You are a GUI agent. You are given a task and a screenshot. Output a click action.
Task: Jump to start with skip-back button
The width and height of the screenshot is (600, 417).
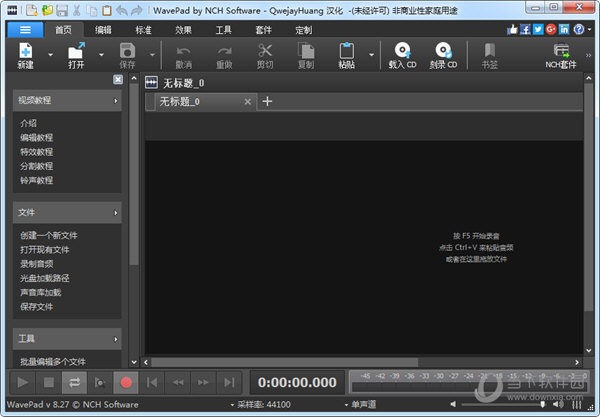(152, 382)
